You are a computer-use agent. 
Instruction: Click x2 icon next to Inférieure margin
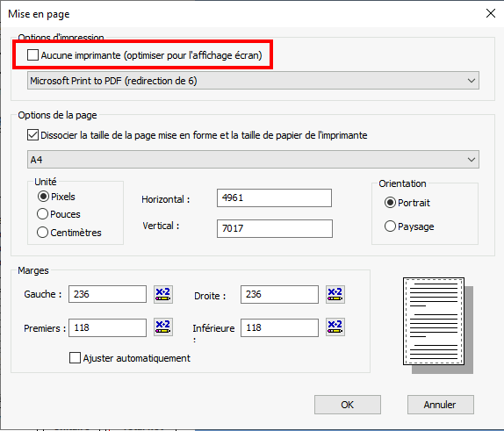click(335, 327)
